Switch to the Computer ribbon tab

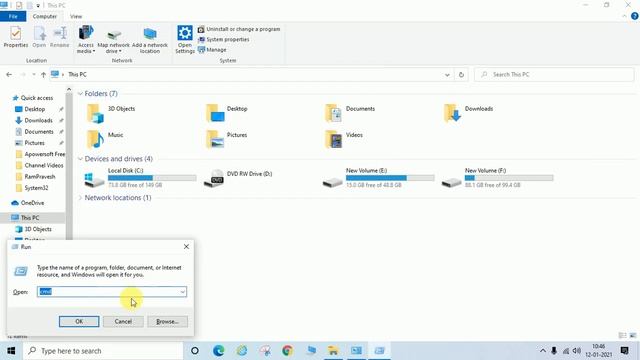point(44,16)
